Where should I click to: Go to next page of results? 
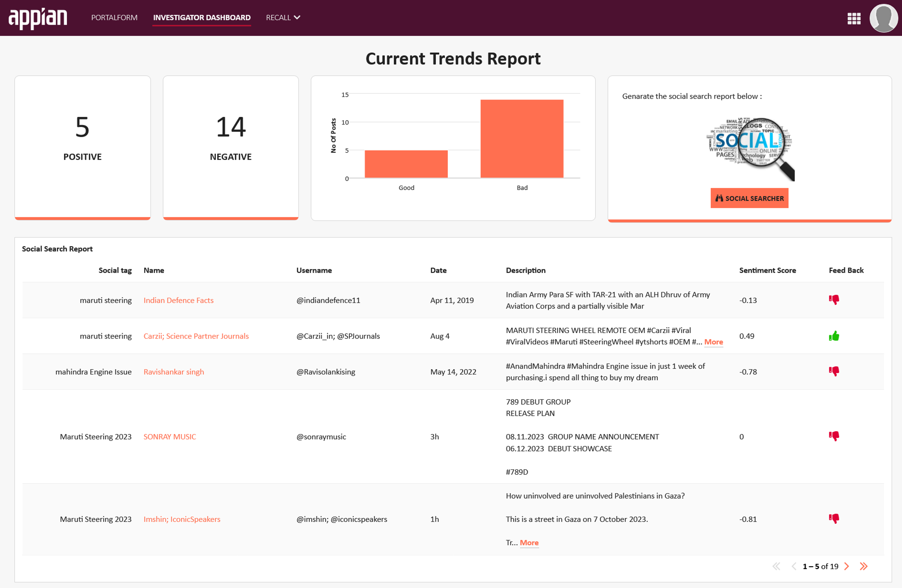pos(847,566)
